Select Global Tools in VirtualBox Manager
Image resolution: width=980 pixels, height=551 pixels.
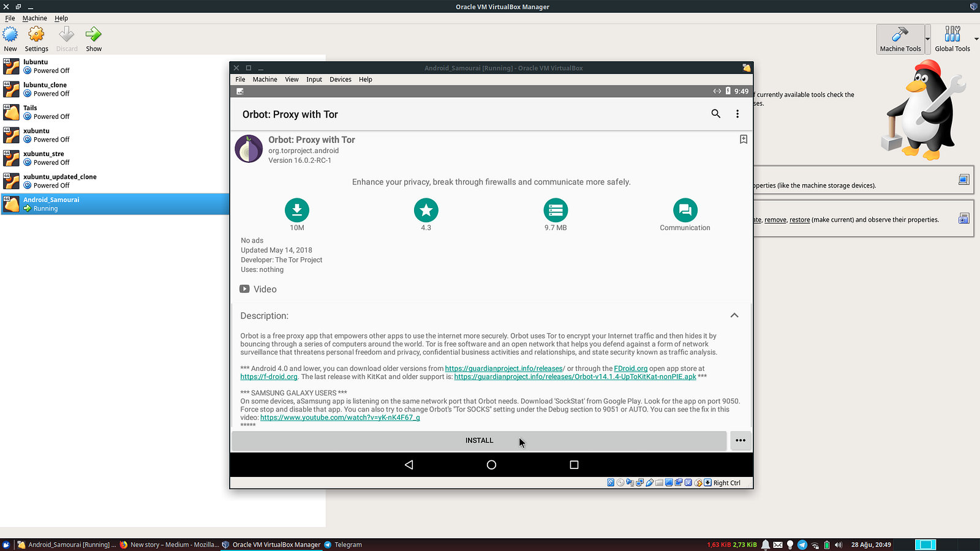[952, 39]
